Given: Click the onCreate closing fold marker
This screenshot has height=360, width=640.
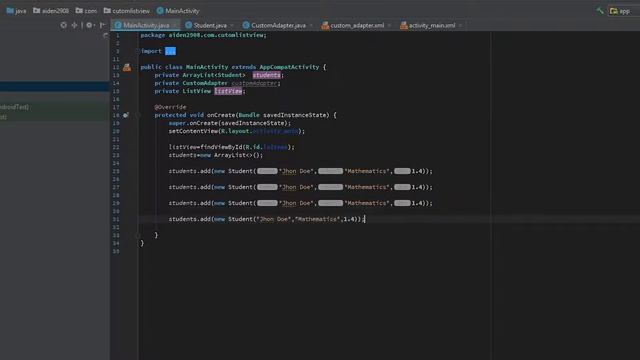Looking at the screenshot, I should (138, 235).
